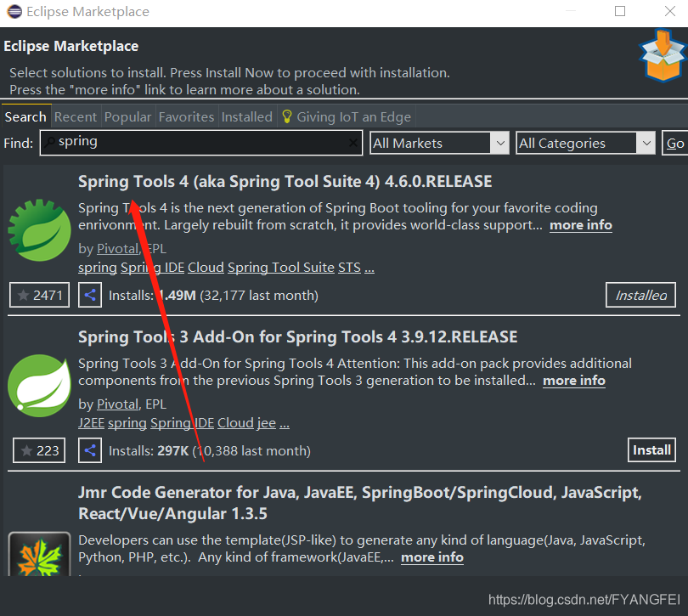Click Installed button for Spring Tools 4
Image resolution: width=688 pixels, height=616 pixels.
(640, 295)
